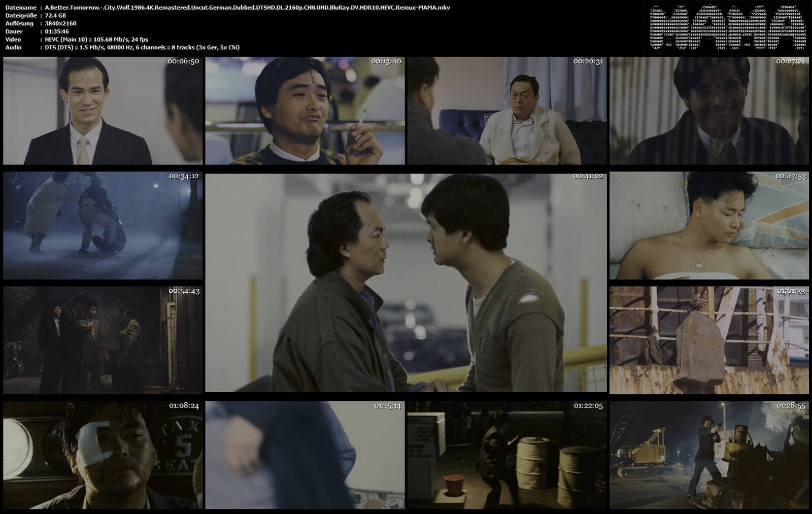
Task: Click the duration value 01:35:46
Action: [x=57, y=31]
